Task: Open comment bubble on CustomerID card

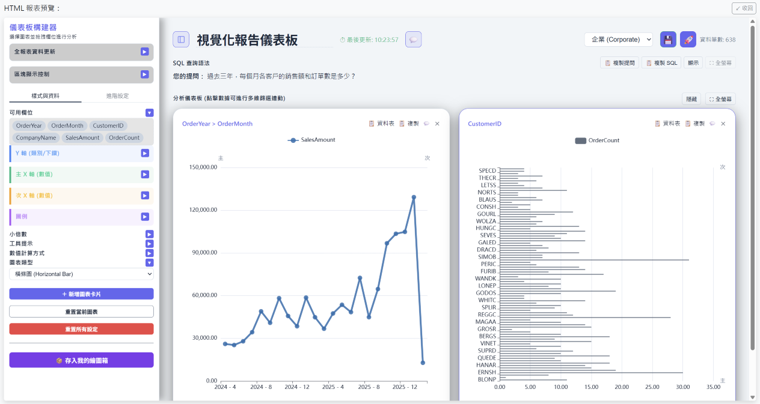Action: pos(712,124)
